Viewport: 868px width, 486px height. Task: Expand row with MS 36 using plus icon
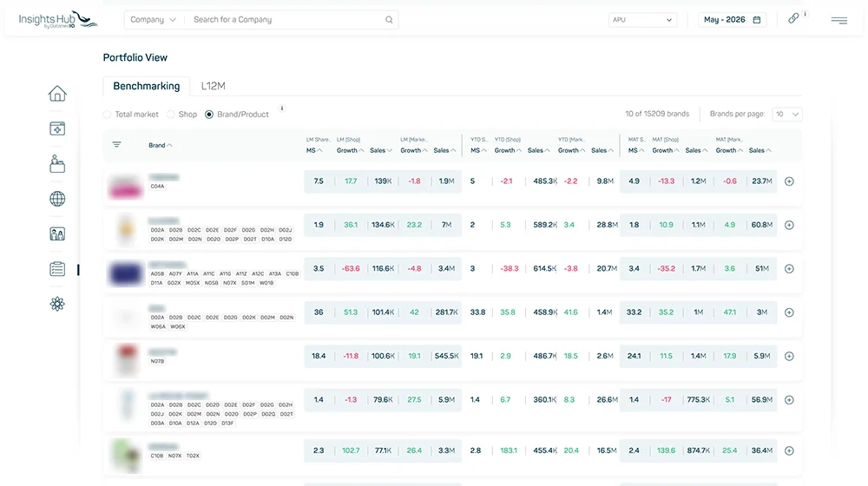tap(789, 312)
